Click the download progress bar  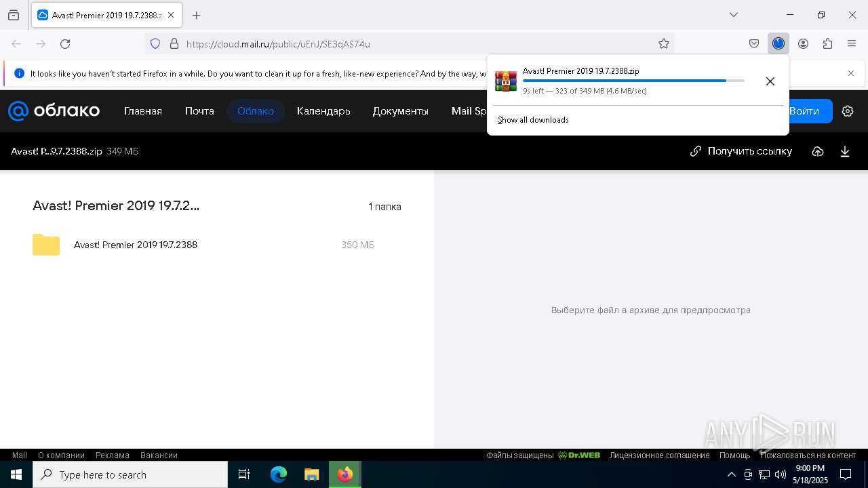(633, 81)
